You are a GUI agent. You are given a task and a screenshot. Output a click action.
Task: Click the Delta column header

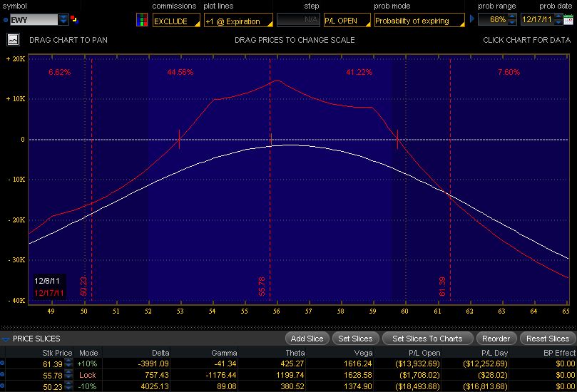click(x=160, y=353)
